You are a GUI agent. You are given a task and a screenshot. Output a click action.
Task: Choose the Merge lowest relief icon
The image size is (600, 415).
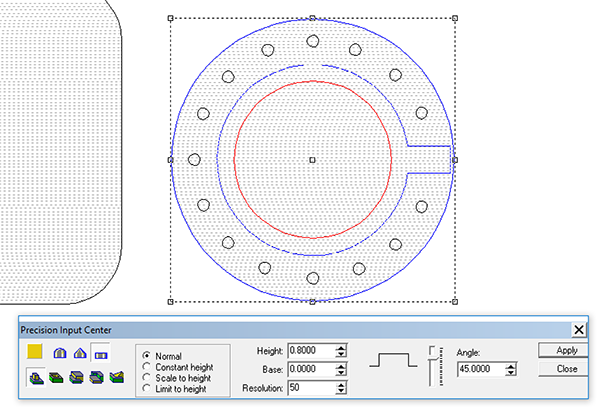click(x=96, y=378)
